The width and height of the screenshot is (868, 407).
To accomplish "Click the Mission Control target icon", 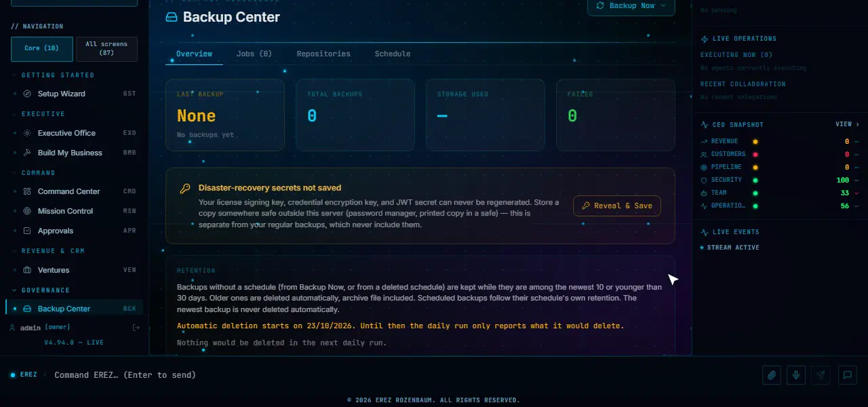I will tap(27, 211).
